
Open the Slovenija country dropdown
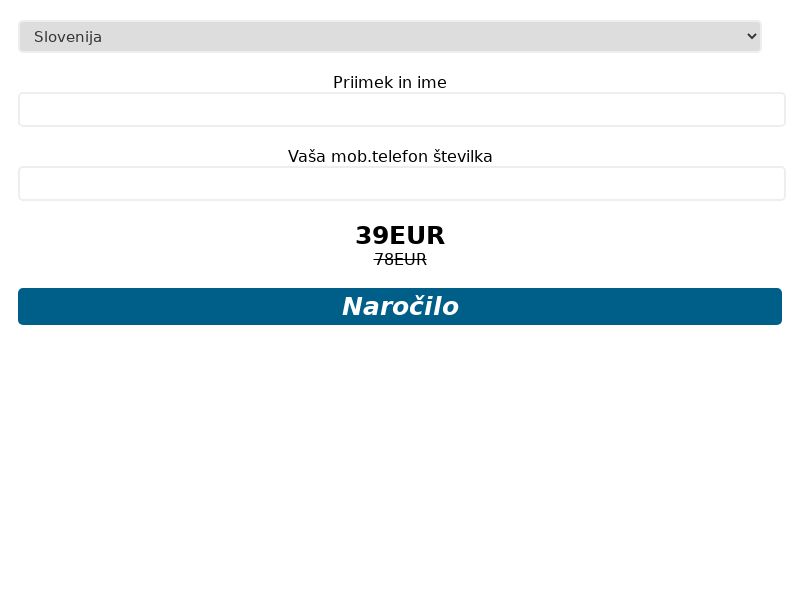[390, 36]
